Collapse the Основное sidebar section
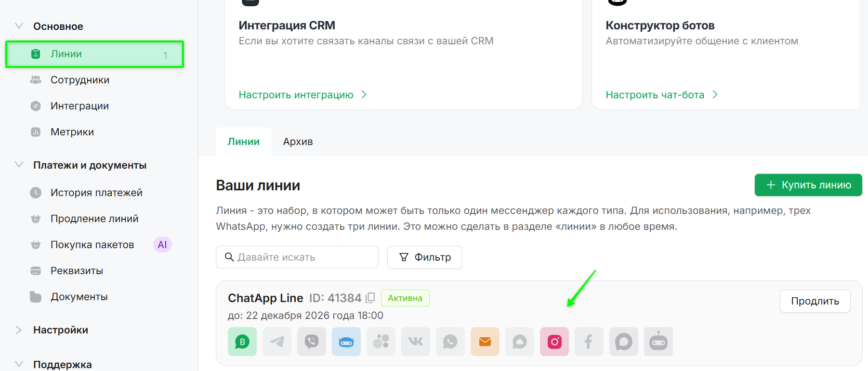This screenshot has height=371, width=868. pyautogui.click(x=19, y=26)
